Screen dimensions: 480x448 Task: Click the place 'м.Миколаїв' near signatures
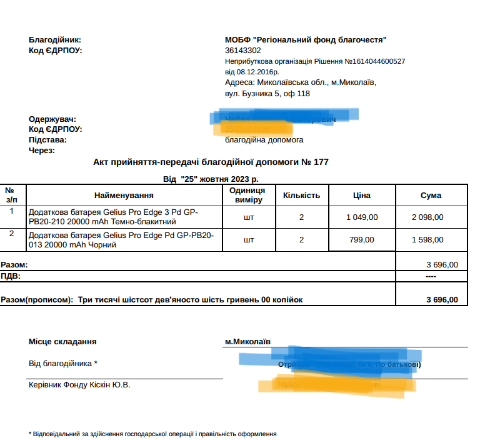tap(247, 342)
